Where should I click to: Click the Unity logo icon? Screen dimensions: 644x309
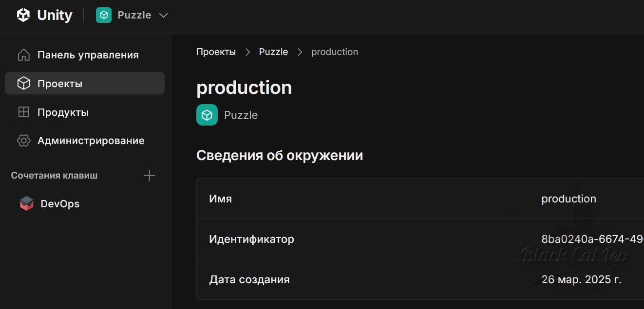(23, 15)
